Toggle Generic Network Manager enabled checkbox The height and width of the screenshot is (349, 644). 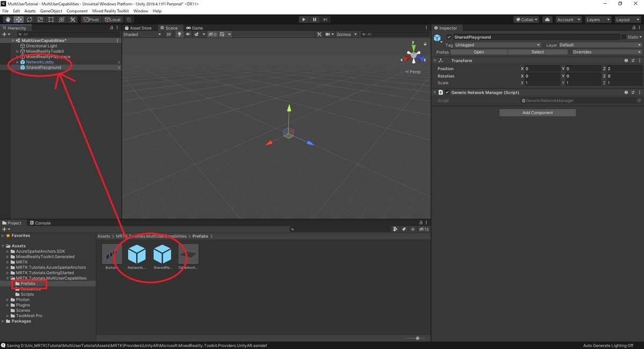click(447, 92)
